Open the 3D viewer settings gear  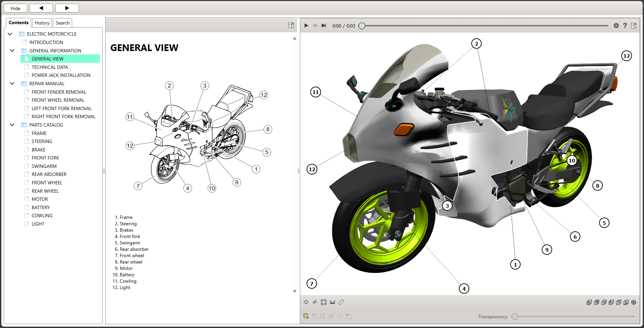(x=616, y=26)
